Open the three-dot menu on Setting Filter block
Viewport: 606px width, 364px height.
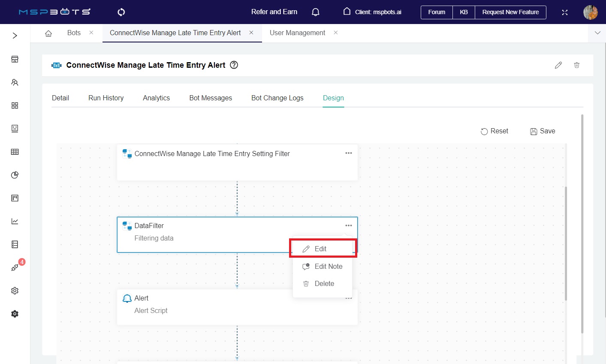(x=348, y=153)
